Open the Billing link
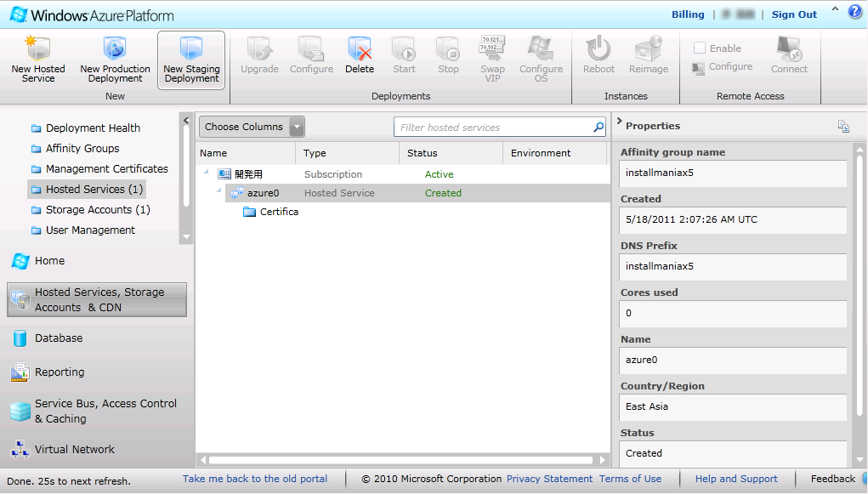Viewport: 868px width, 494px height. tap(688, 14)
